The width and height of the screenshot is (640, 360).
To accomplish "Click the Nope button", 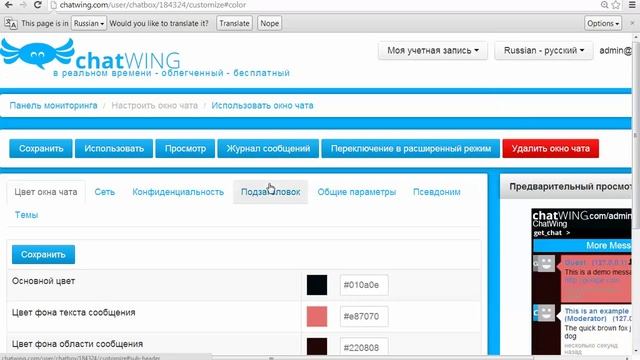I will tap(269, 23).
